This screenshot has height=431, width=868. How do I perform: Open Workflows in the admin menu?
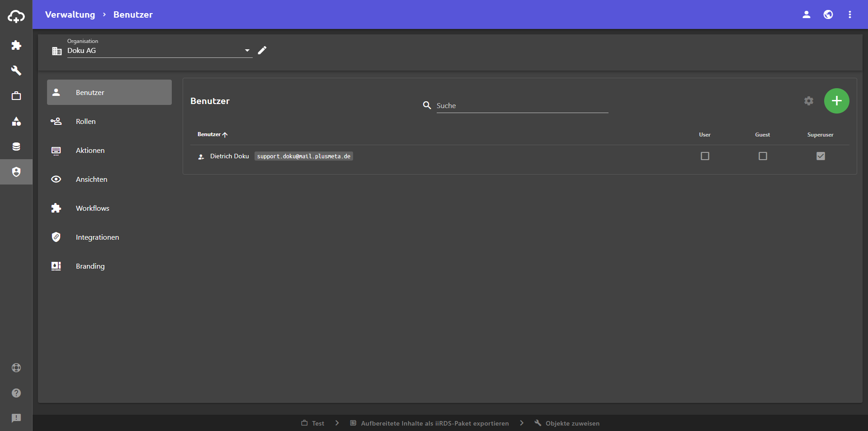coord(93,208)
